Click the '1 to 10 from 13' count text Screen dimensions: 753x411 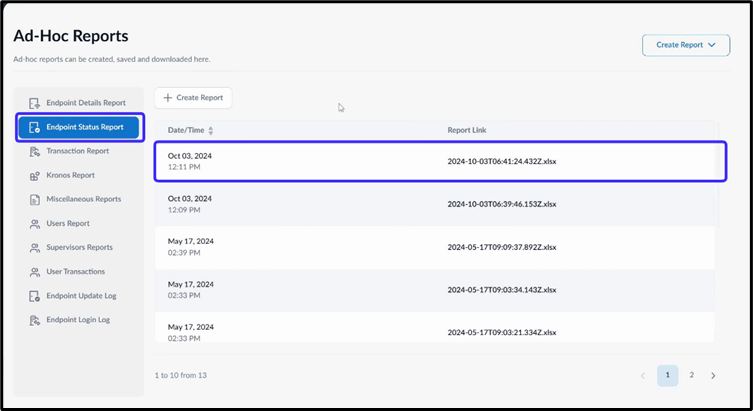click(x=181, y=375)
